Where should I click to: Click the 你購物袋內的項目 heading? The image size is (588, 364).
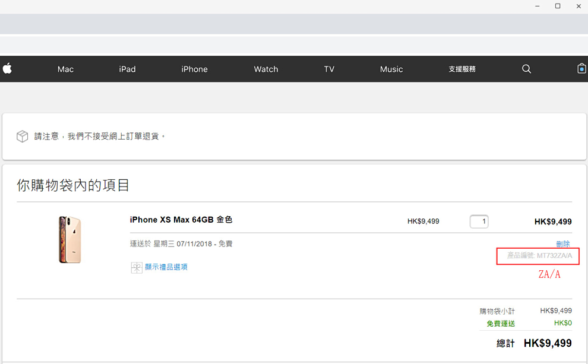(73, 185)
